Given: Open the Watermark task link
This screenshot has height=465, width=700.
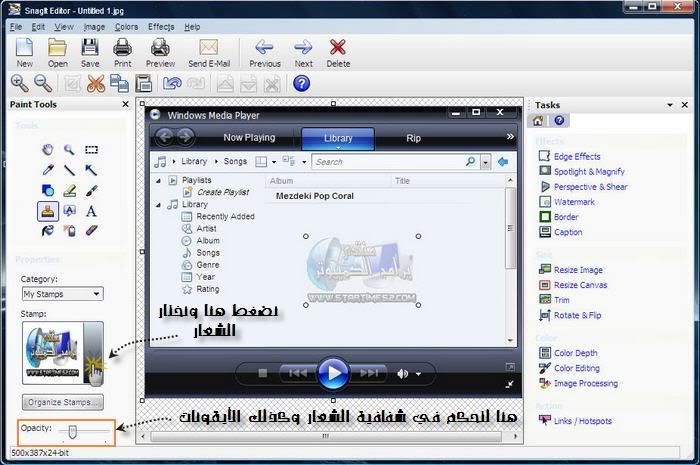Looking at the screenshot, I should (x=574, y=202).
